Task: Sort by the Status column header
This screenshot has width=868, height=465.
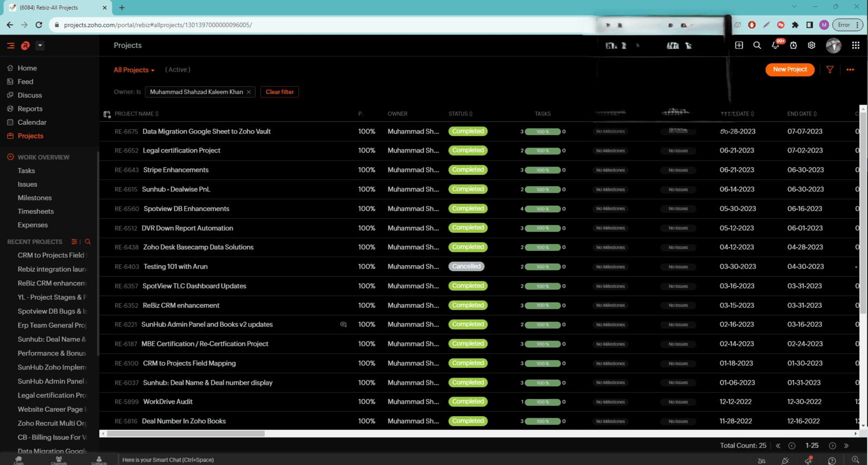Action: pyautogui.click(x=461, y=114)
